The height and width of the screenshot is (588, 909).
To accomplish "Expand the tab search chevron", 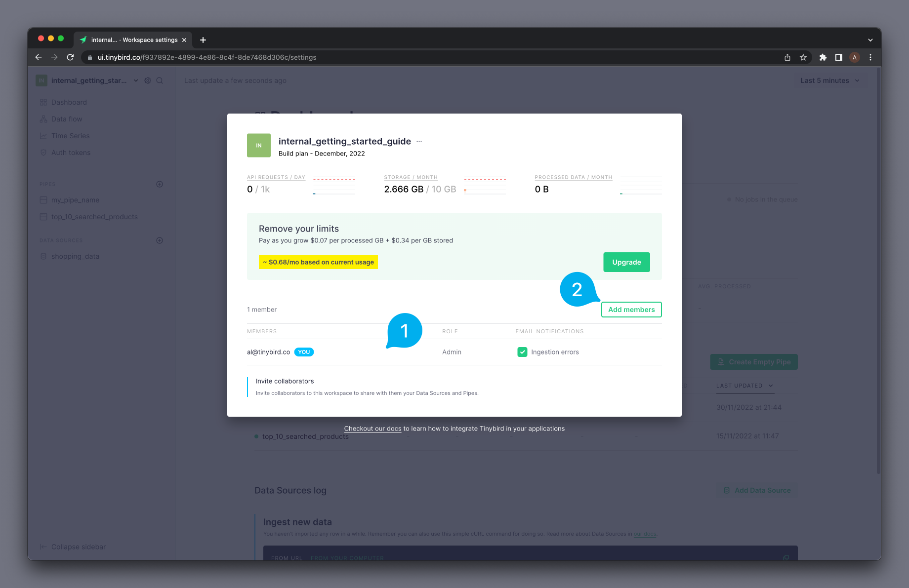I will [870, 40].
